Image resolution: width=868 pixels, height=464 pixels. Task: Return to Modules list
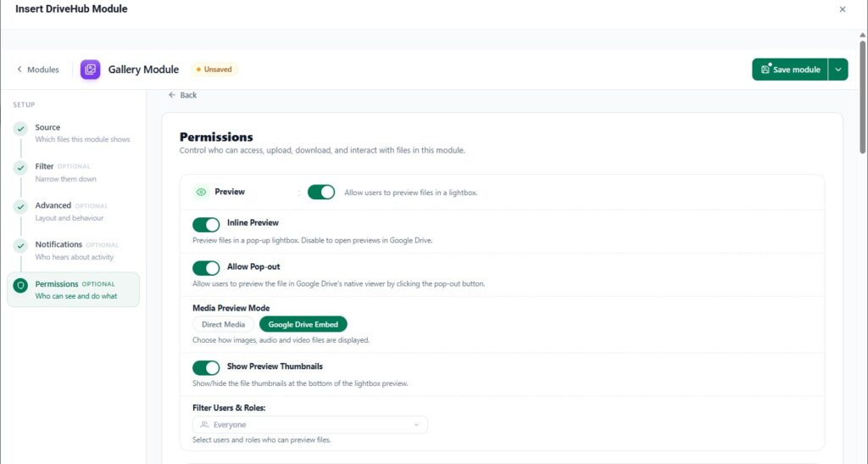(x=37, y=70)
